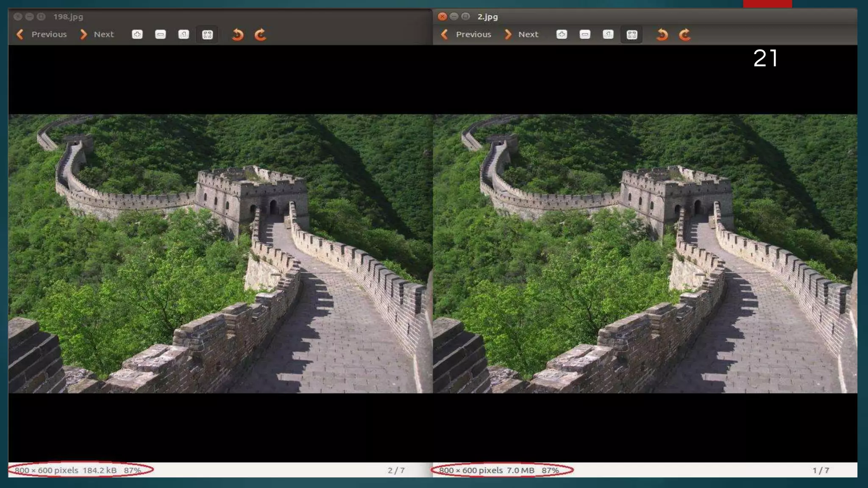Close the 2.jpg window
Screen dimensions: 868x488
click(x=442, y=17)
